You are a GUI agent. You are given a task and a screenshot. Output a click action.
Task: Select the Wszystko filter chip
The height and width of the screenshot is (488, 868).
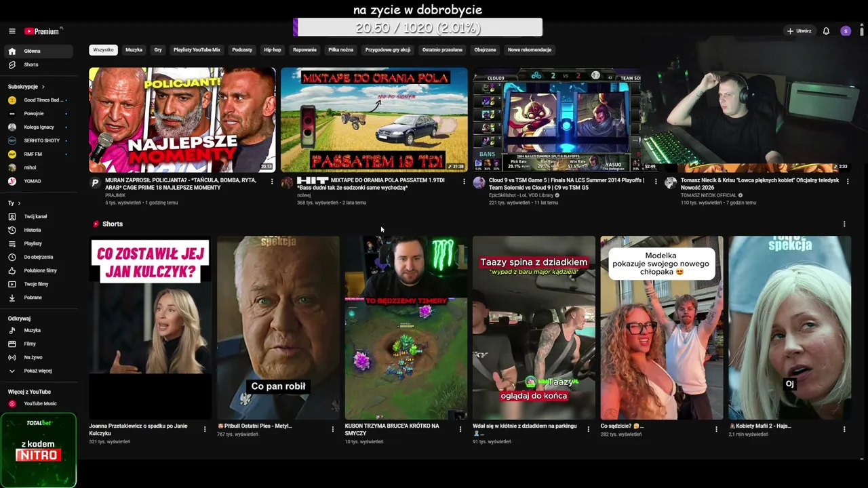pos(104,49)
